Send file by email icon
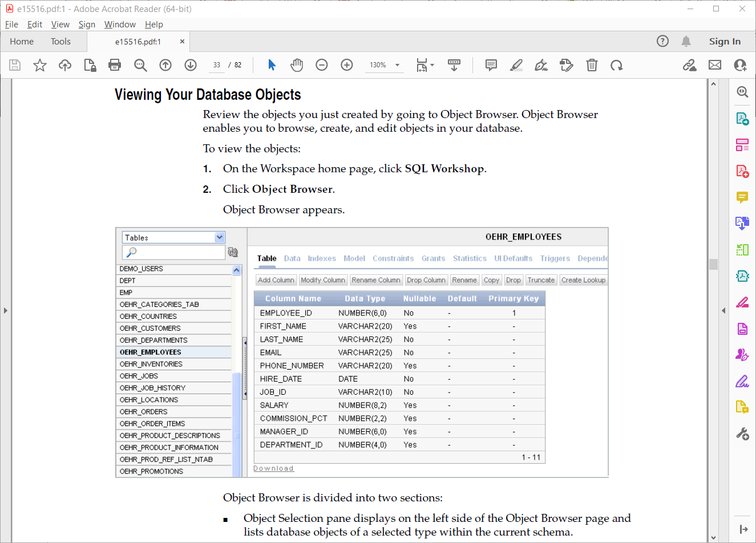The height and width of the screenshot is (543, 756). pos(715,65)
